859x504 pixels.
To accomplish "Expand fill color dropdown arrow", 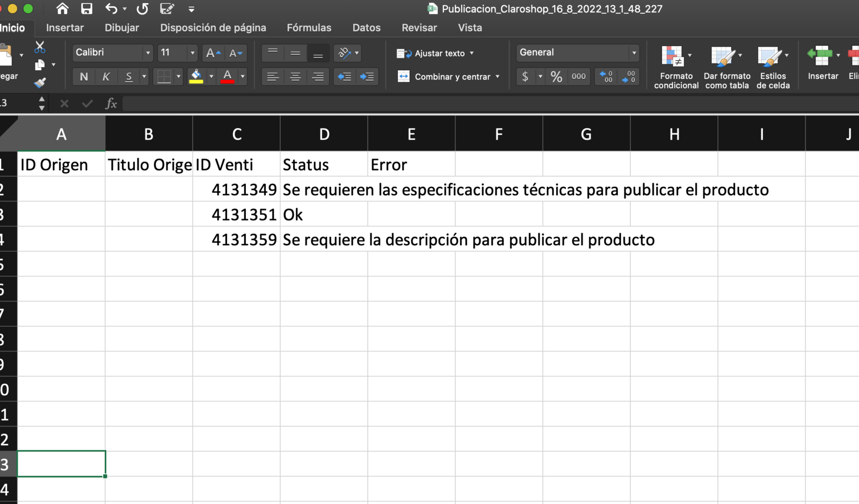I will click(211, 77).
